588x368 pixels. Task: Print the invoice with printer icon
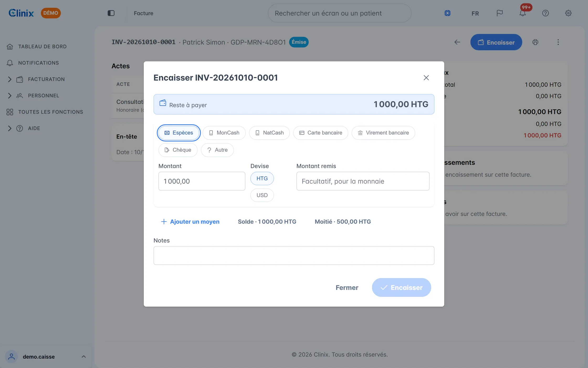535,42
